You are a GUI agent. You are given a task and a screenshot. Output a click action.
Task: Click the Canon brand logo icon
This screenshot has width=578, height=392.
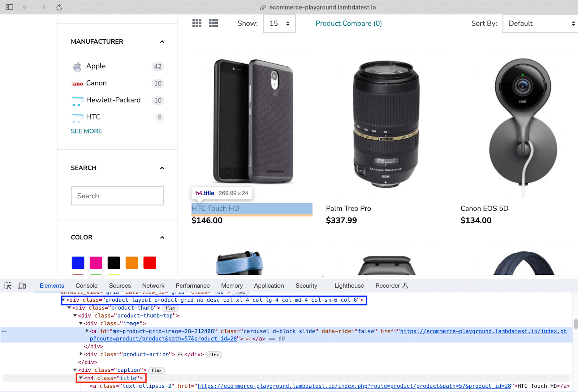[77, 83]
